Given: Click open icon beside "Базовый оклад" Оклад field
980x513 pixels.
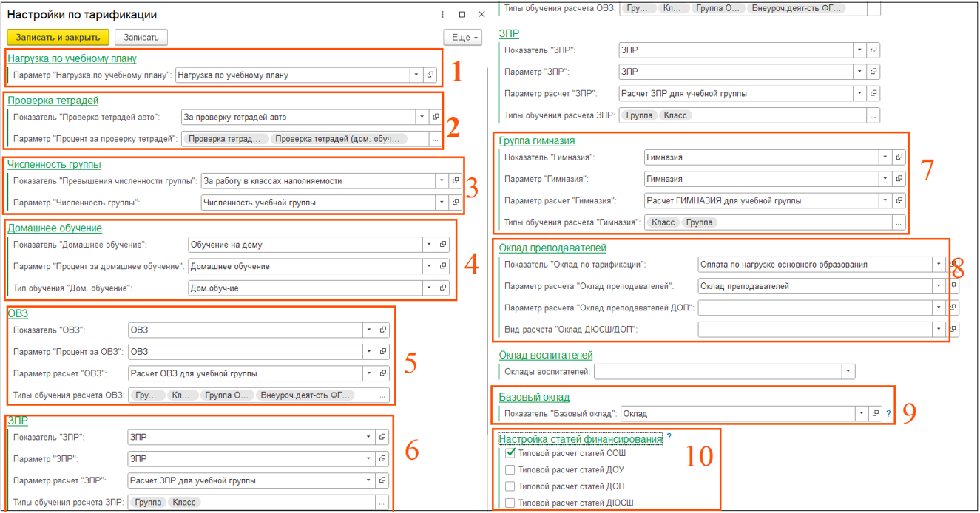Looking at the screenshot, I should click(x=874, y=414).
